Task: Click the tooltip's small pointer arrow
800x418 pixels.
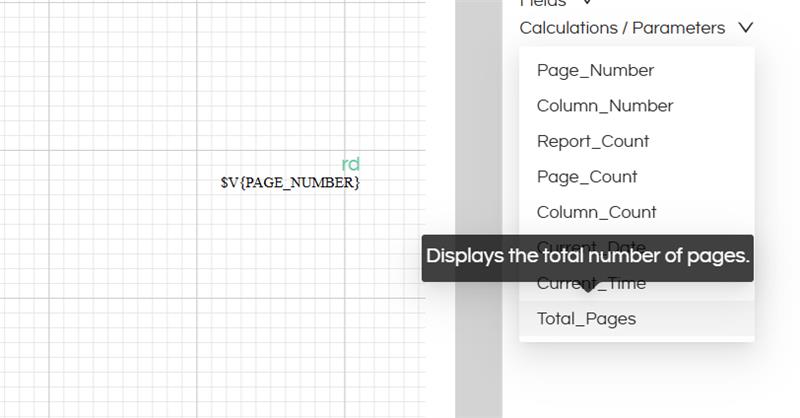Action: click(x=587, y=285)
